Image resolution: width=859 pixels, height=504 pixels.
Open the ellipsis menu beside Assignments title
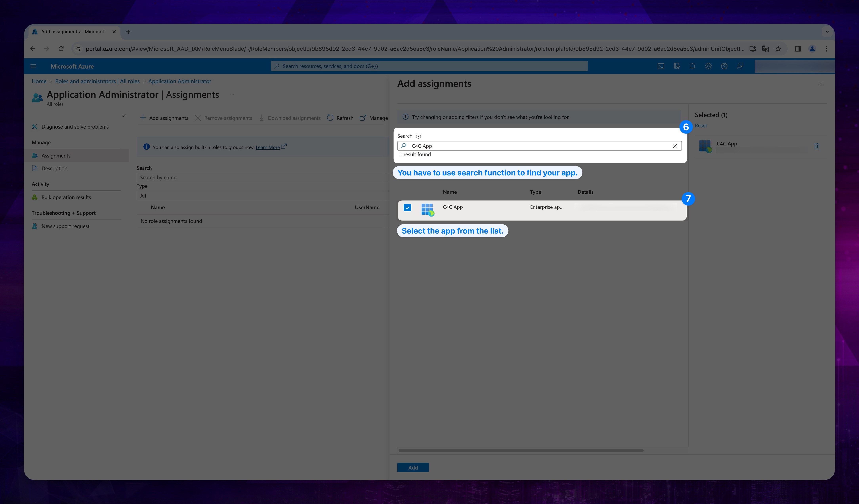[x=232, y=95]
